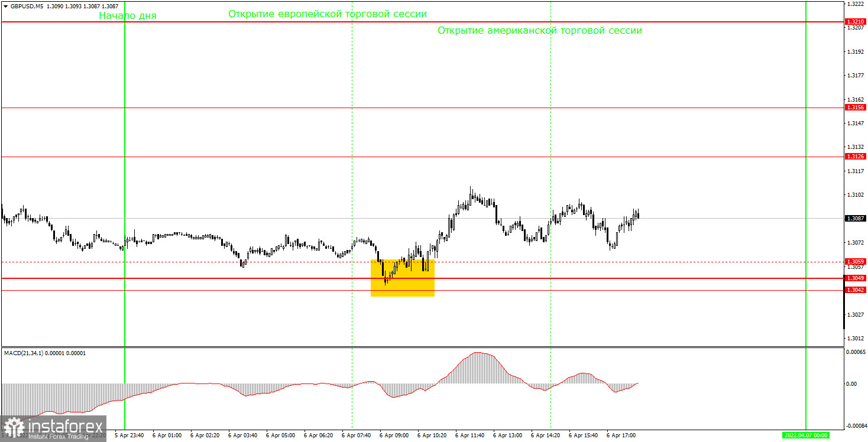Click the '6 Apr 03:40' time label
Viewport: 868px width, 442px height.
click(x=242, y=435)
